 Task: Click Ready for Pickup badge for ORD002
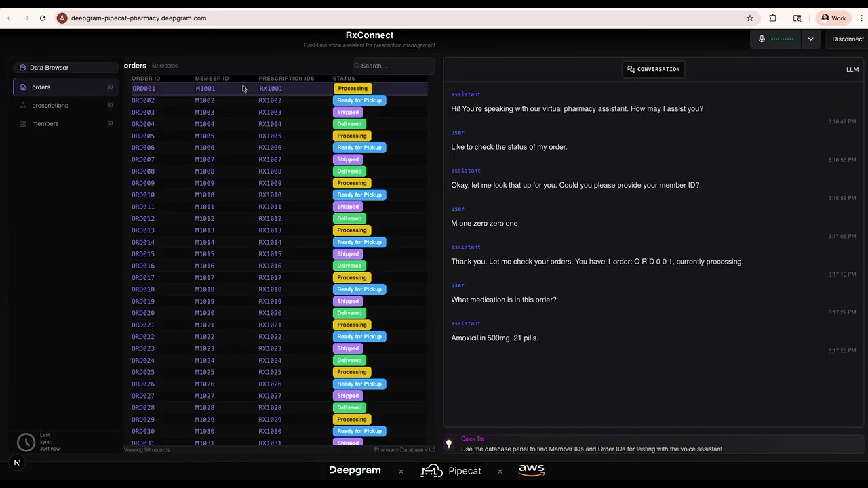coord(359,100)
